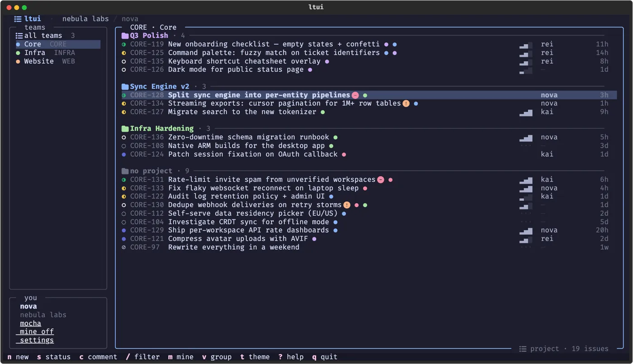This screenshot has width=633, height=364.
Task: Click assignee rei on CORE-121
Action: click(547, 239)
